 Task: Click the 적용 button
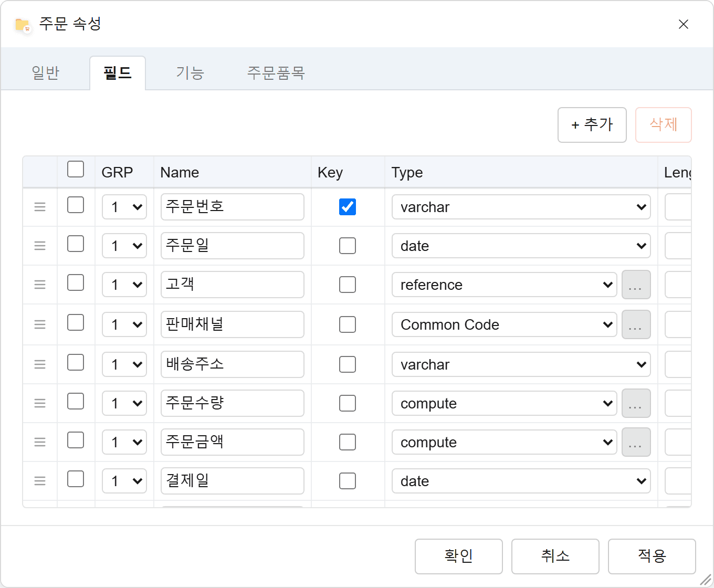pyautogui.click(x=652, y=556)
